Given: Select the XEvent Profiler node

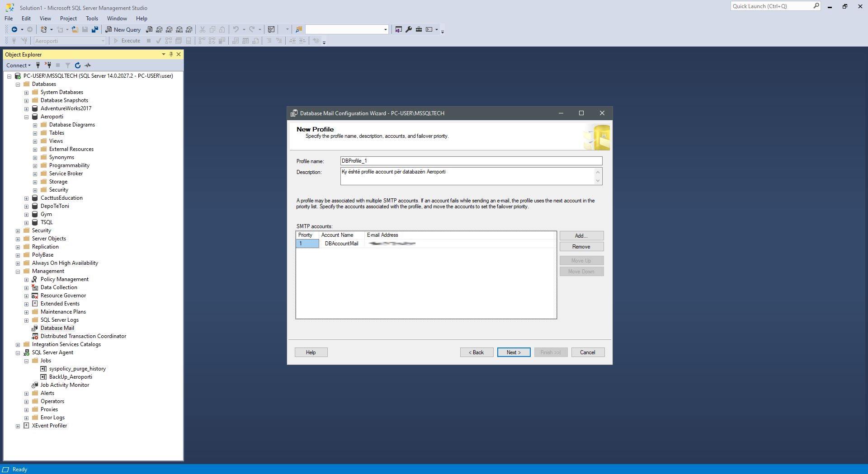Looking at the screenshot, I should pos(49,426).
